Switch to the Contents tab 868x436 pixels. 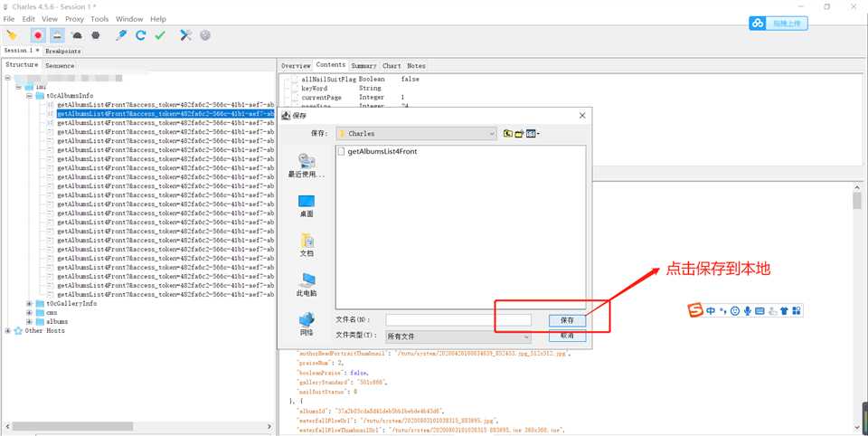point(331,65)
